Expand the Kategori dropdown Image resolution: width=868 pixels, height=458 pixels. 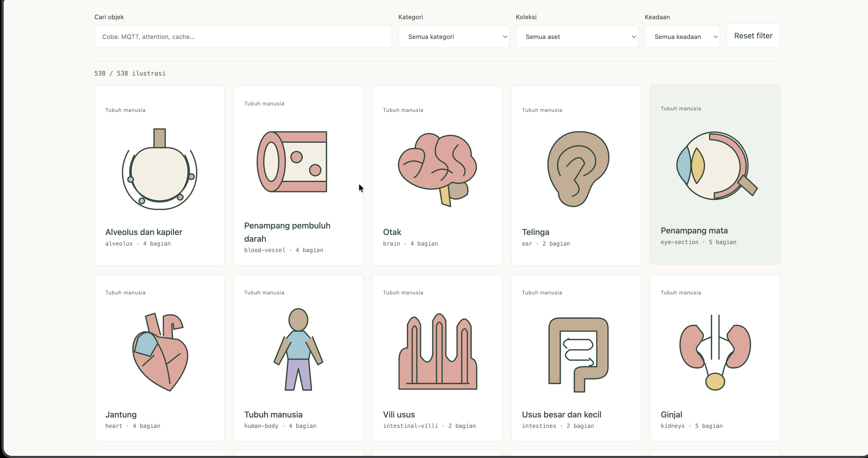(453, 37)
